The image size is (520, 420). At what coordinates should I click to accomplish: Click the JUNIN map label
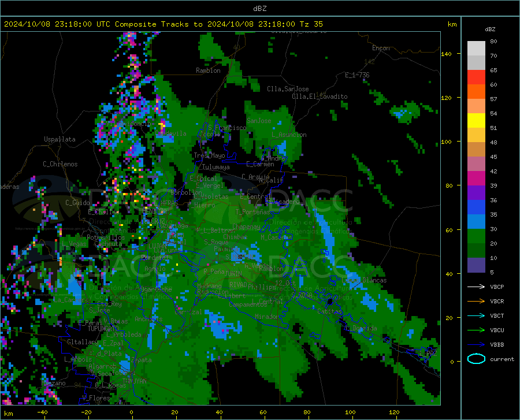coord(233,274)
